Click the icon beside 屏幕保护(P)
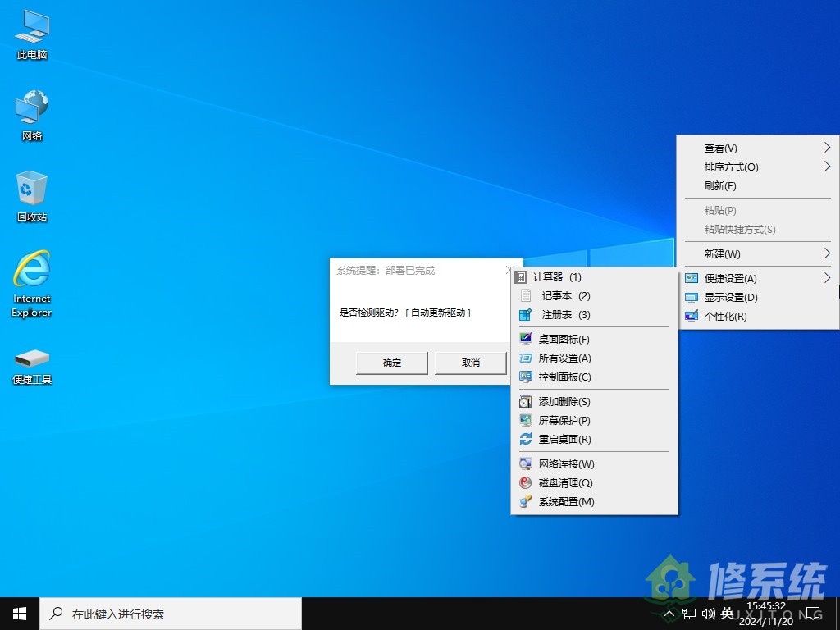This screenshot has width=840, height=630. (x=526, y=420)
